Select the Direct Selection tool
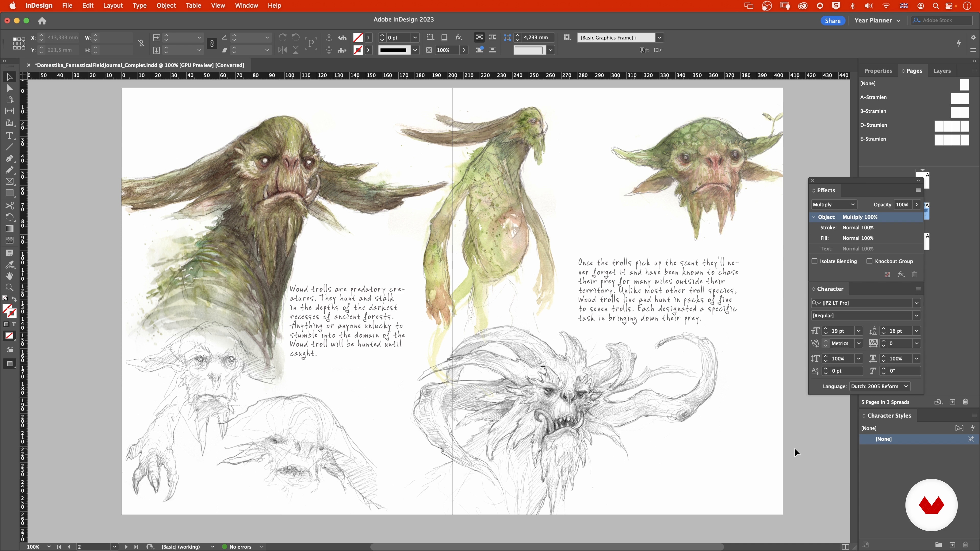Image resolution: width=980 pixels, height=551 pixels. point(9,88)
